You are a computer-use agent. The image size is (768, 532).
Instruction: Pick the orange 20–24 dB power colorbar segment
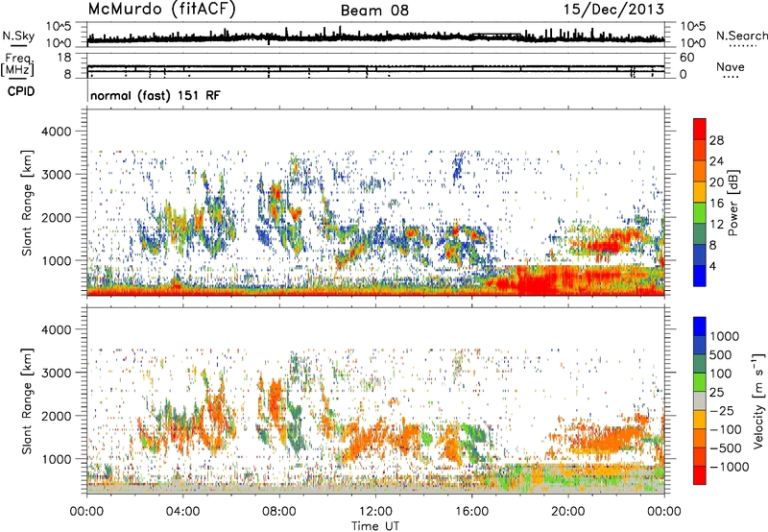coord(700,171)
